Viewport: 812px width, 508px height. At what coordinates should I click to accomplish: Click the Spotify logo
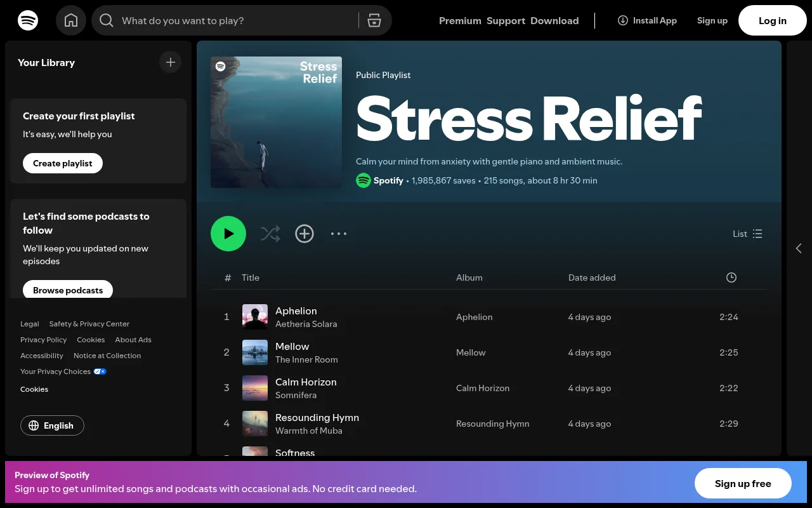pos(28,20)
